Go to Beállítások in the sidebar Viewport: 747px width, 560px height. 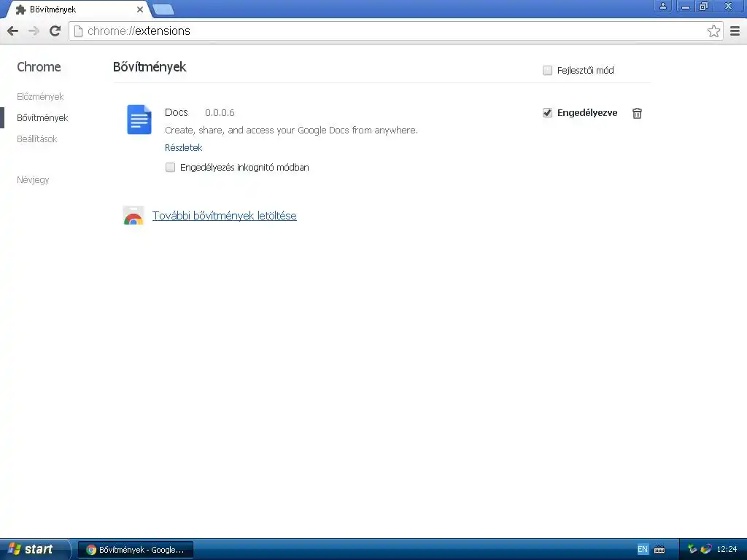tap(36, 139)
